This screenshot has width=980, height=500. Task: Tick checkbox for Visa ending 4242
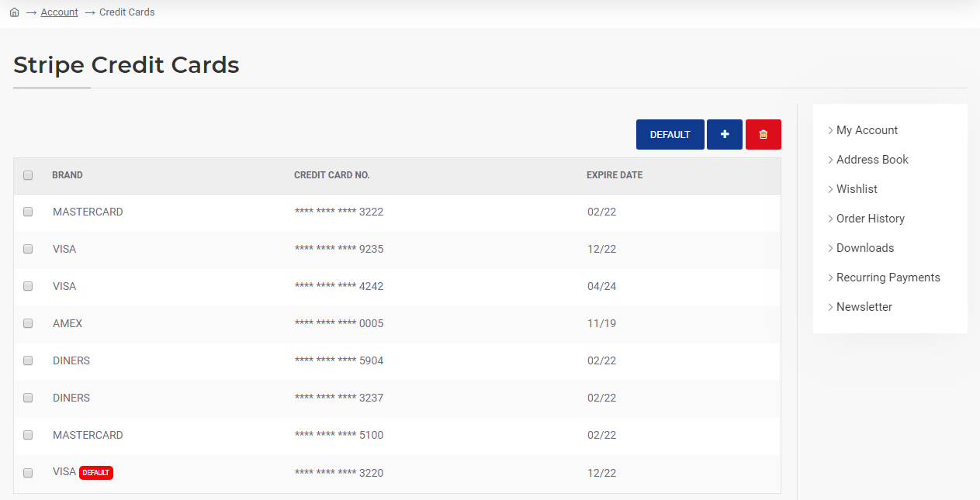[x=28, y=286]
